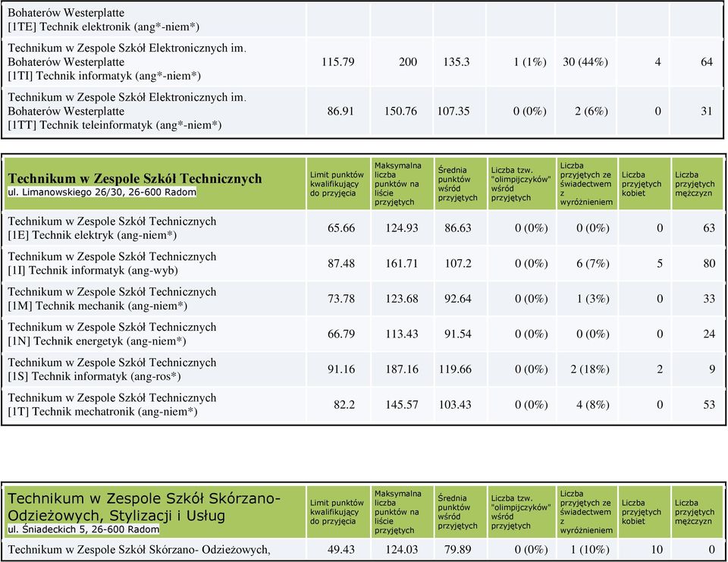Select the value 113.43
The image size is (728, 562).
(402, 334)
